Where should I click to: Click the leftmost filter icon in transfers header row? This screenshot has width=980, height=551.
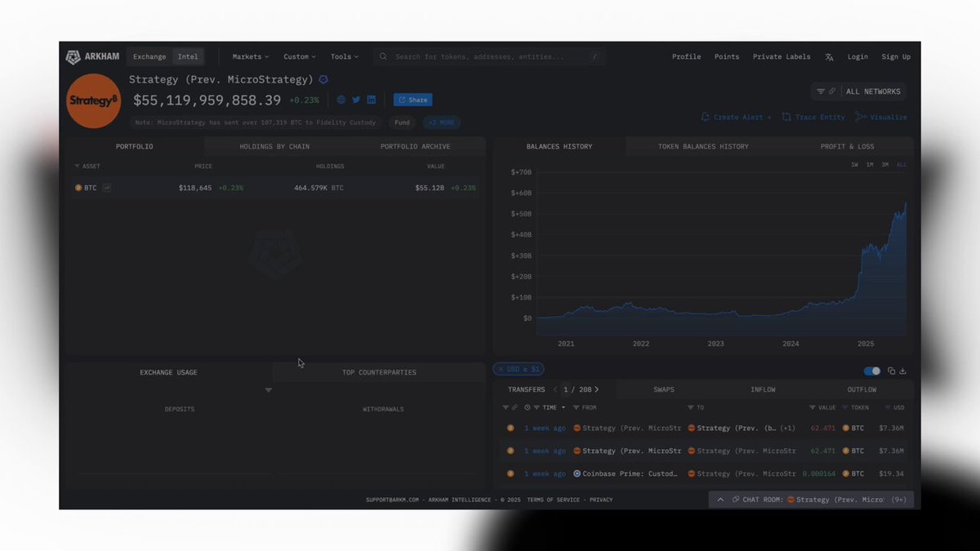(x=506, y=407)
